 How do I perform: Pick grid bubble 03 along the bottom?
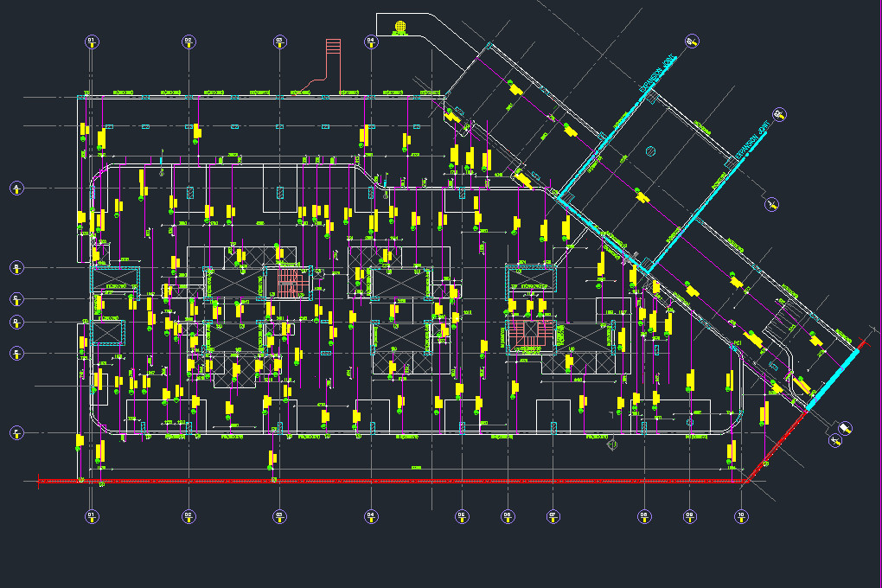pos(279,516)
